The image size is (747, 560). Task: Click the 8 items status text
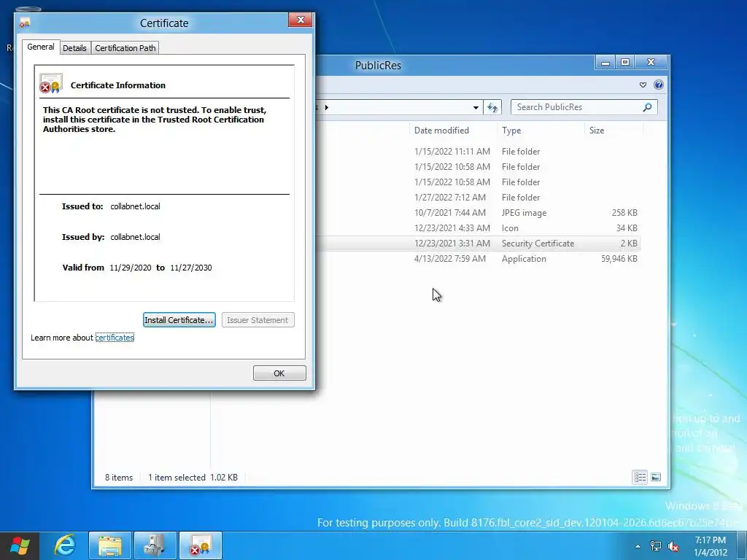(119, 478)
